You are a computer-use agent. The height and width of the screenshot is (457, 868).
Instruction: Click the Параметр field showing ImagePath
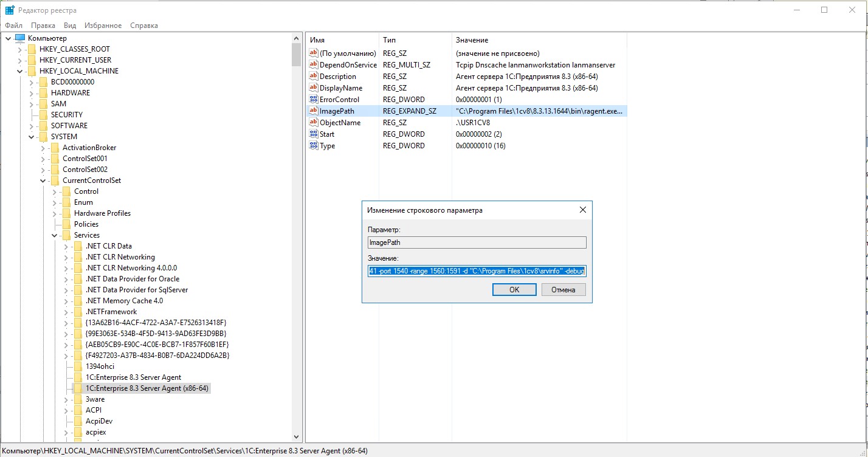click(x=477, y=242)
